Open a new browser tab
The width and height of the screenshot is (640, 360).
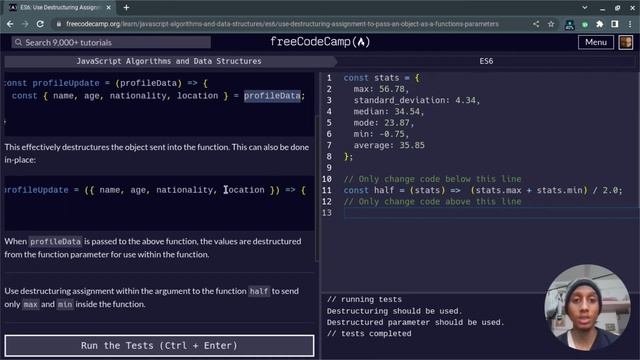(x=126, y=7)
